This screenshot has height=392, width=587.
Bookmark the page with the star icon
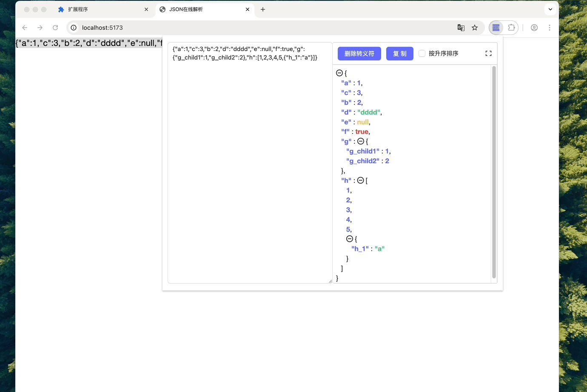474,27
